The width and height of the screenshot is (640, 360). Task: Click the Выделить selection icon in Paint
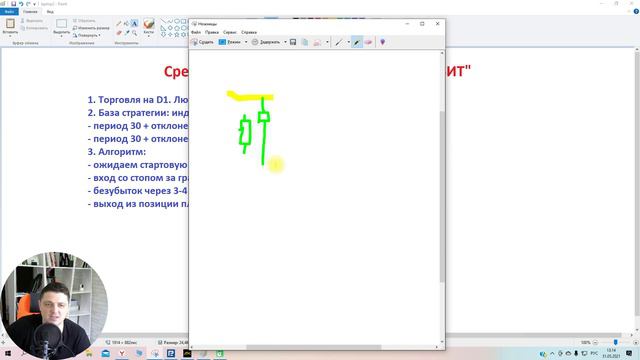tap(62, 24)
